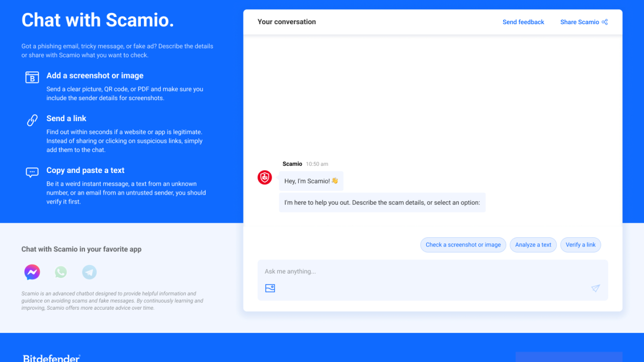Click the link icon beside 'Send a link'
The width and height of the screenshot is (644, 362).
click(32, 120)
